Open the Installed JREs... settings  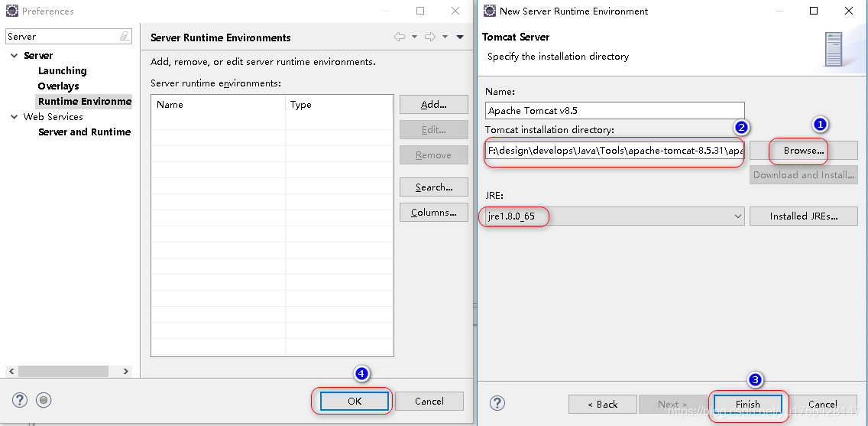coord(803,216)
